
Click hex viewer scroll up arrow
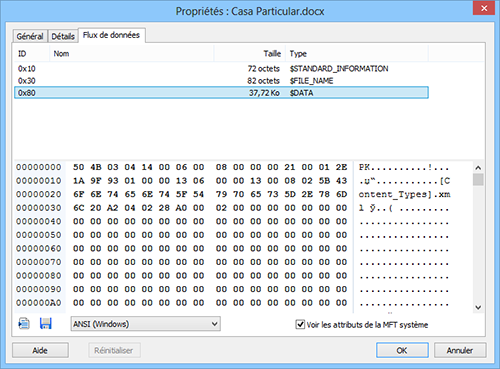478,168
